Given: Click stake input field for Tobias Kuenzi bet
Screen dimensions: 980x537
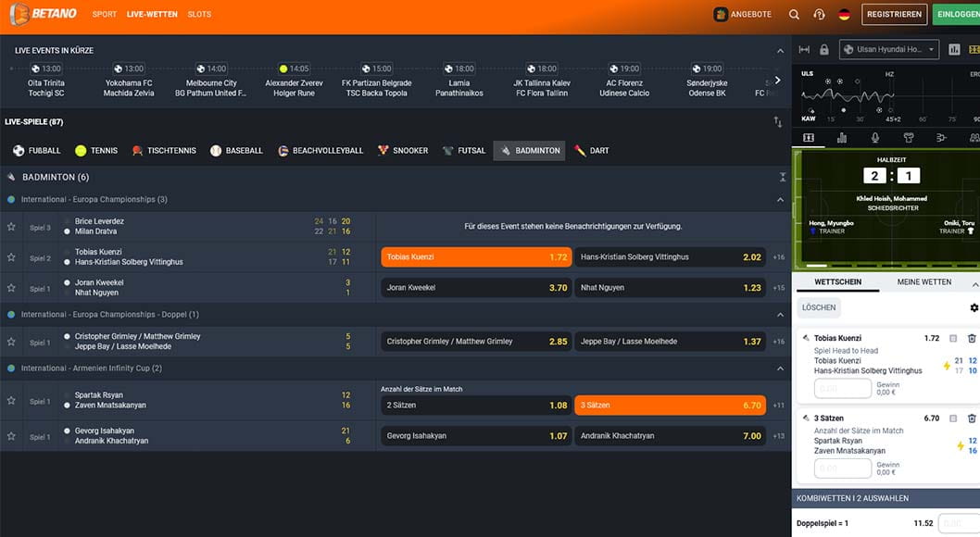Looking at the screenshot, I should [842, 389].
